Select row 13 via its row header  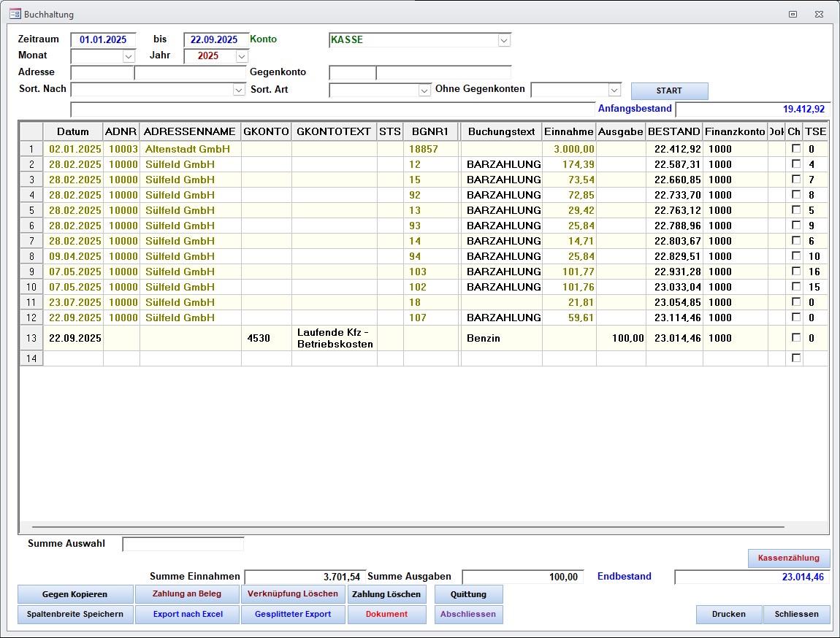[x=31, y=338]
